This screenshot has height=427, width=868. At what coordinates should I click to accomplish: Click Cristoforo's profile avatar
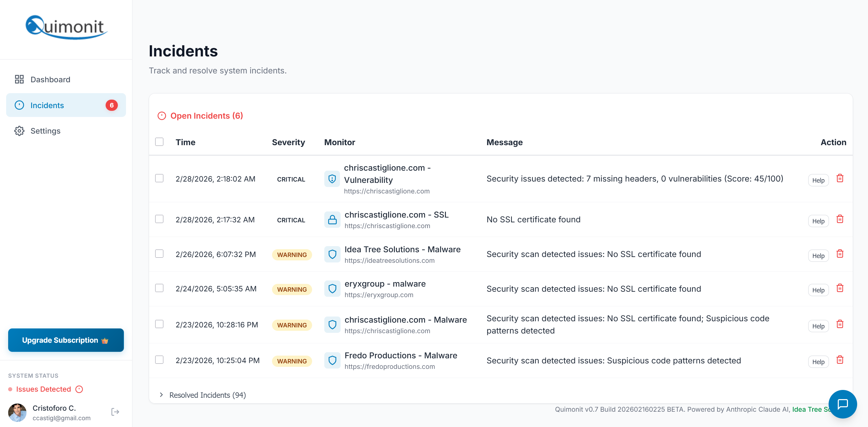17,412
